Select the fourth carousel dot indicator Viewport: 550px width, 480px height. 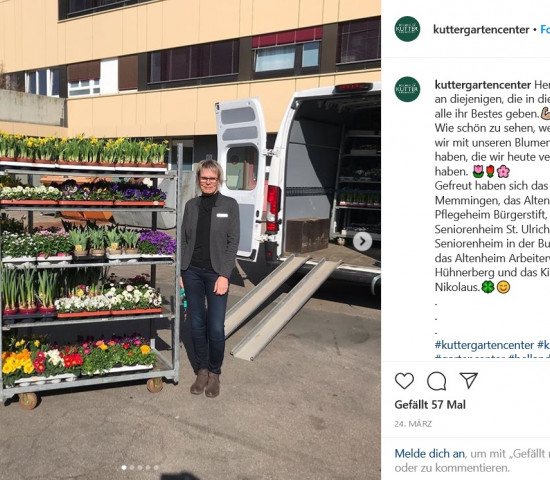coord(148,467)
